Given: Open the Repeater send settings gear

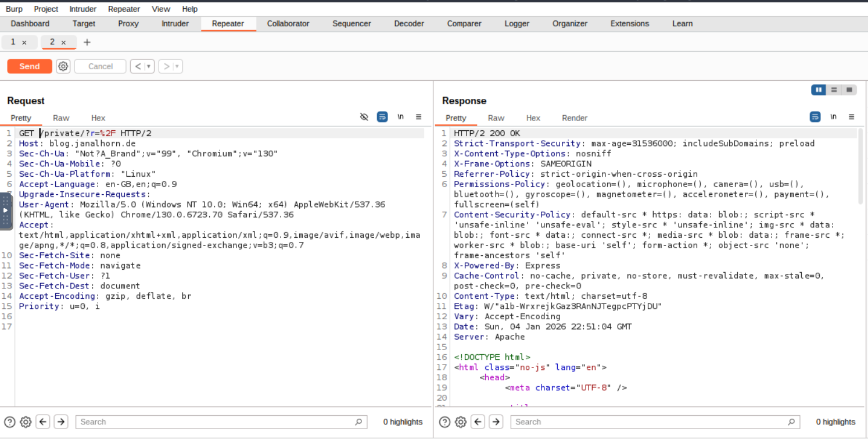Looking at the screenshot, I should (x=63, y=66).
